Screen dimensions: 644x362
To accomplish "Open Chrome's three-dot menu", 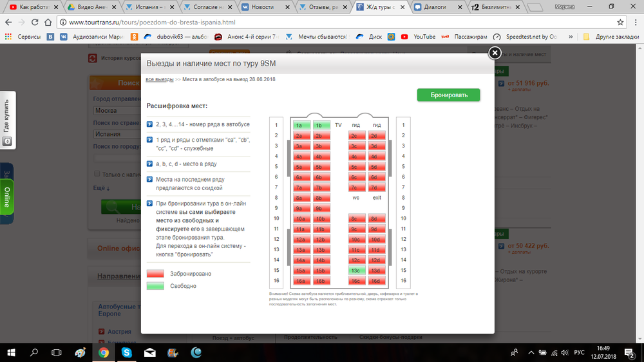I will 634,23.
